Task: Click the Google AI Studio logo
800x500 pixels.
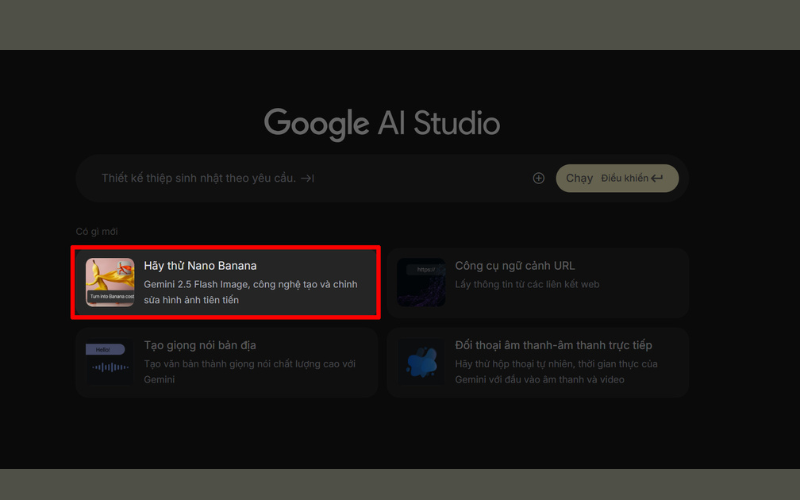Action: [382, 124]
